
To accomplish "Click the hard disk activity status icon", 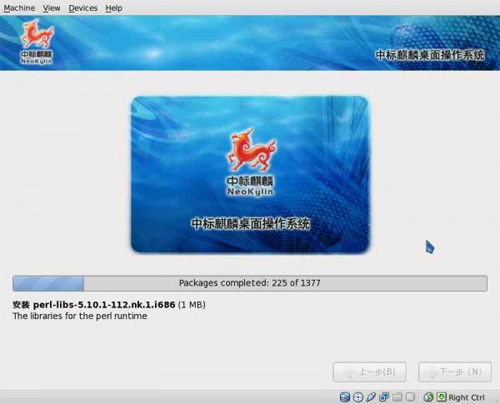I will tap(345, 397).
